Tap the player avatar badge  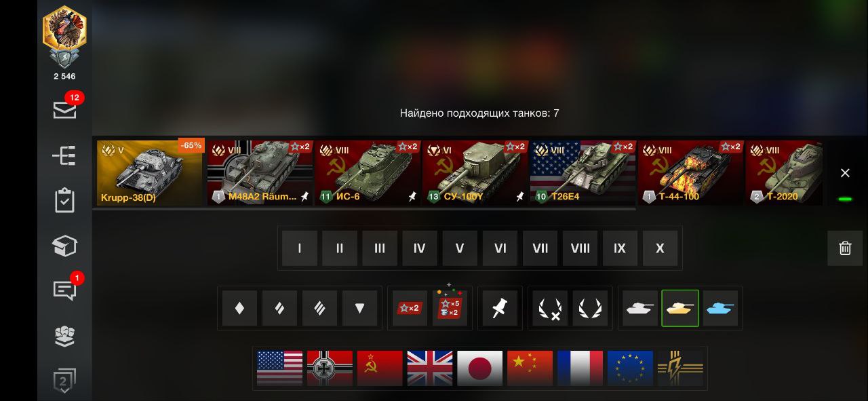pos(64,37)
